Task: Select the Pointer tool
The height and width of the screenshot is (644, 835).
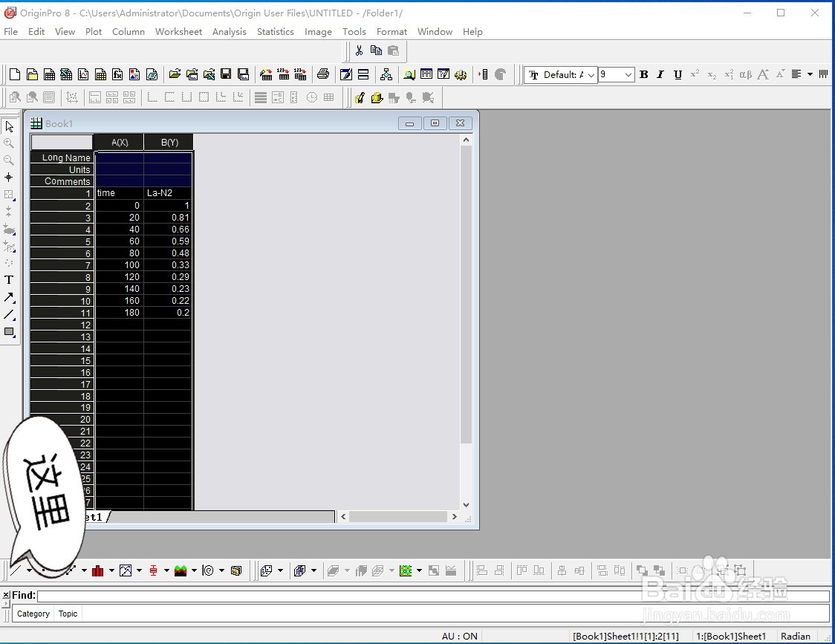Action: point(9,127)
